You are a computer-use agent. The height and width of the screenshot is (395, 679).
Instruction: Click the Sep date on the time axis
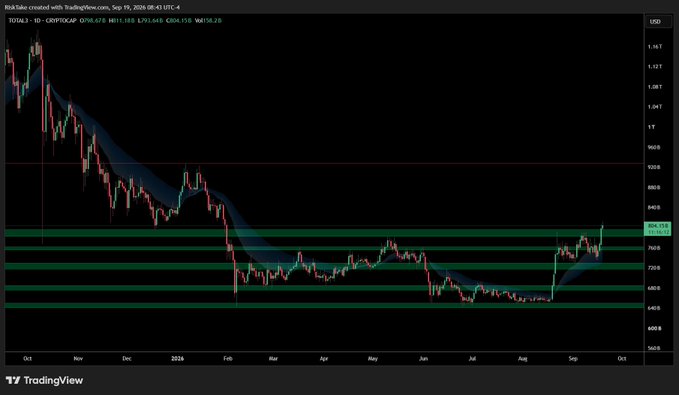coord(573,359)
